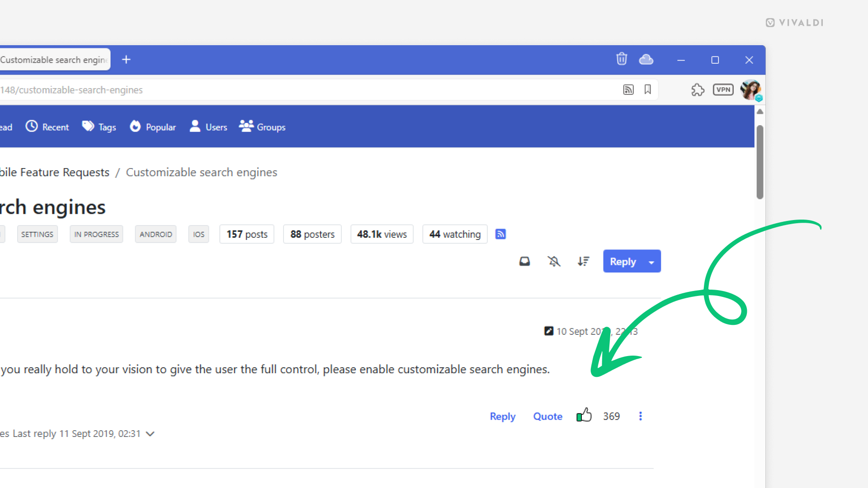Screen dimensions: 868x488
Task: Click the RSS feed icon in the address bar
Action: tap(628, 89)
